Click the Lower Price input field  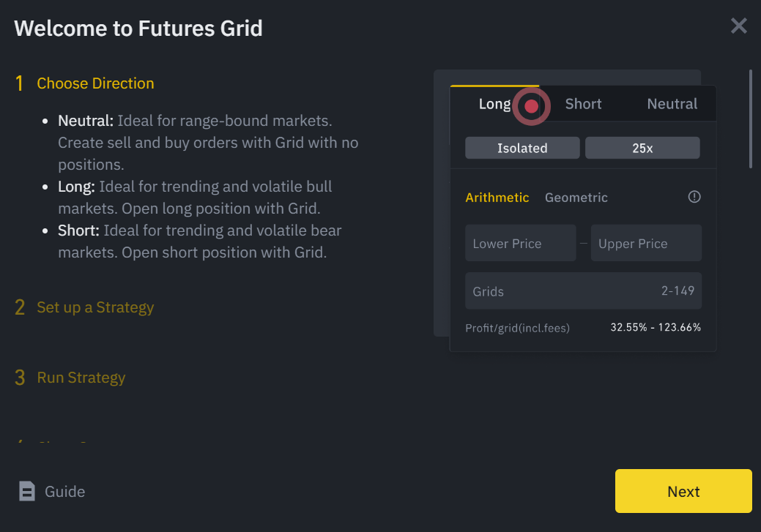pyautogui.click(x=520, y=244)
